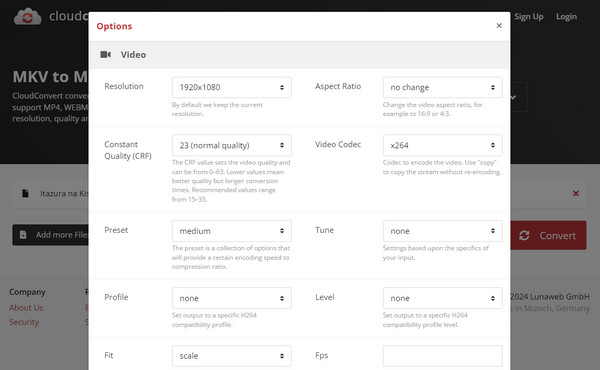The image size is (600, 370).
Task: Open the Fit dropdown showing scale
Action: [x=232, y=356]
